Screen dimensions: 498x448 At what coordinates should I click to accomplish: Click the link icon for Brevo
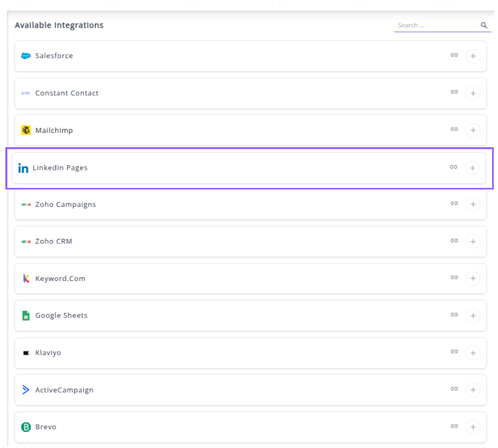coord(454,426)
